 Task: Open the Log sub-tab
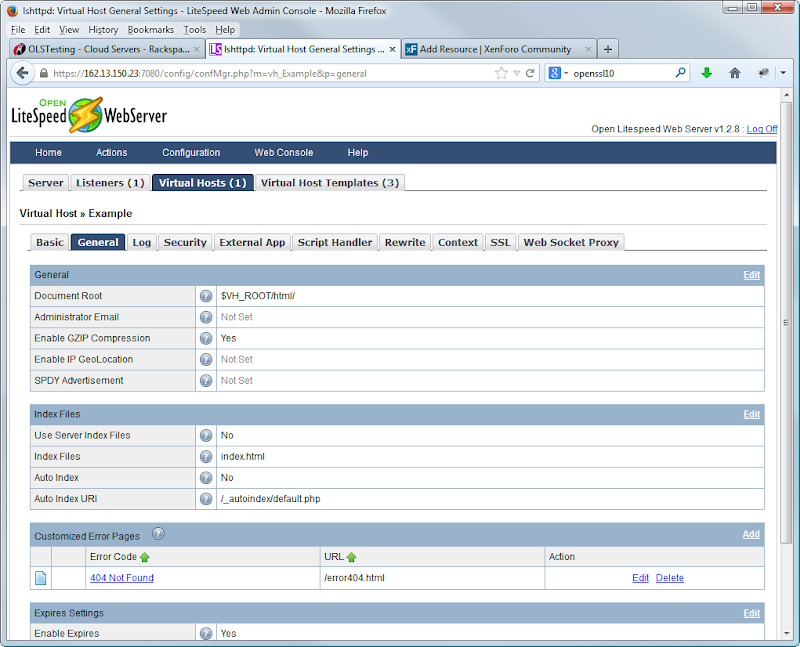click(x=141, y=242)
